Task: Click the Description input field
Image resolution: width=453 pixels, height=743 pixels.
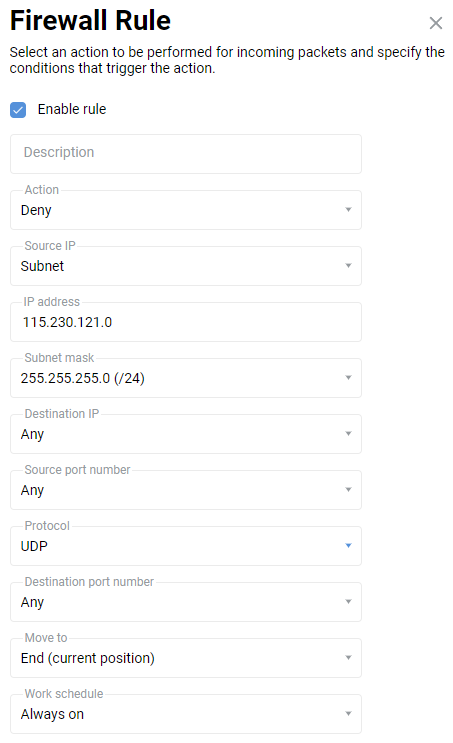Action: (x=186, y=154)
